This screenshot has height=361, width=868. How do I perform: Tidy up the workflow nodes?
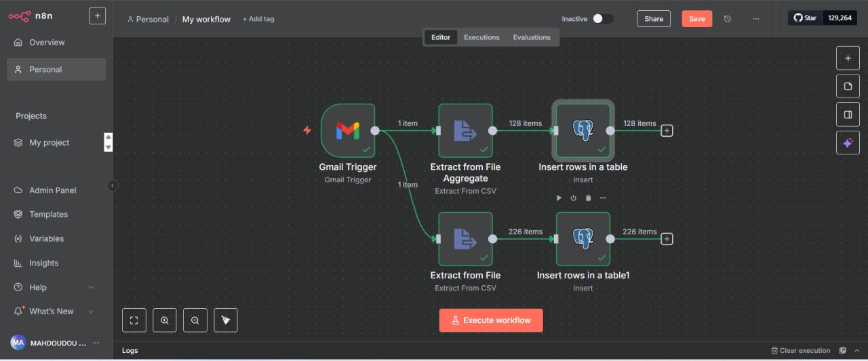(226, 320)
